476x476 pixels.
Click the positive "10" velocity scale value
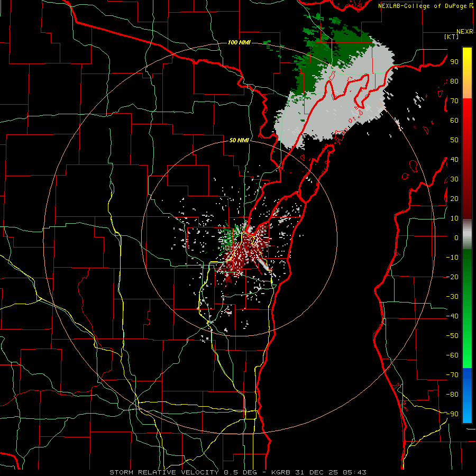click(x=454, y=218)
